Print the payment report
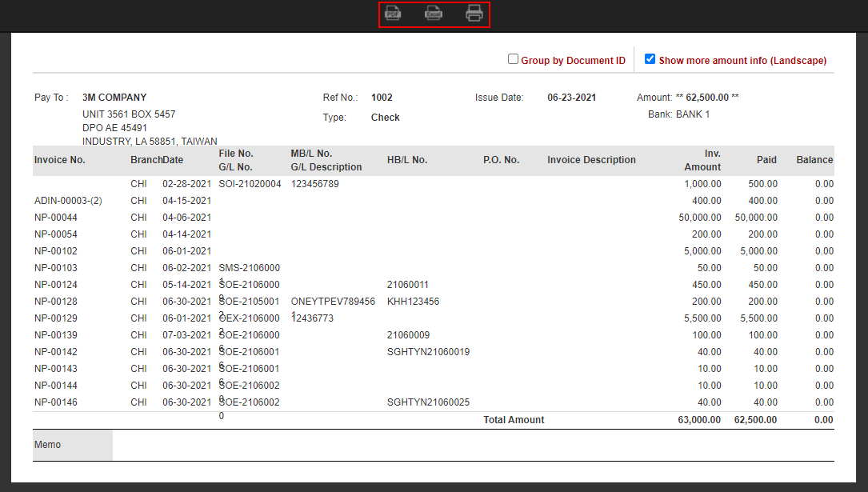This screenshot has width=868, height=492. pos(474,14)
